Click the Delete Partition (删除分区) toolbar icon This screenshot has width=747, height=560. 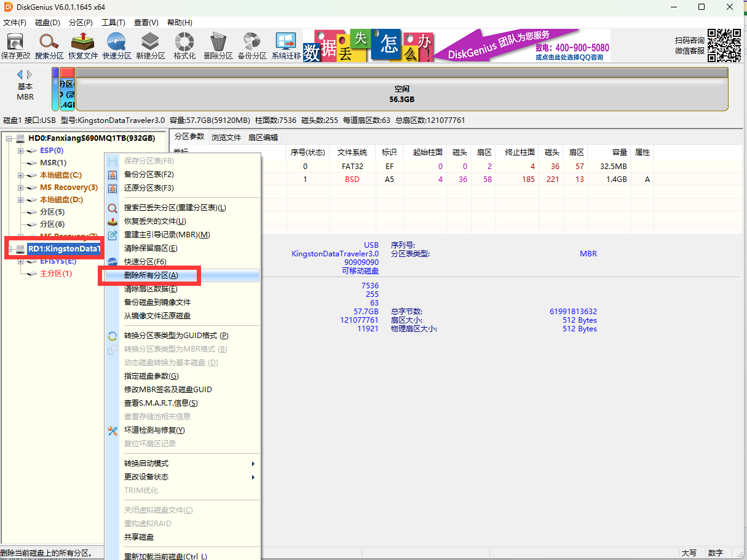(x=218, y=42)
